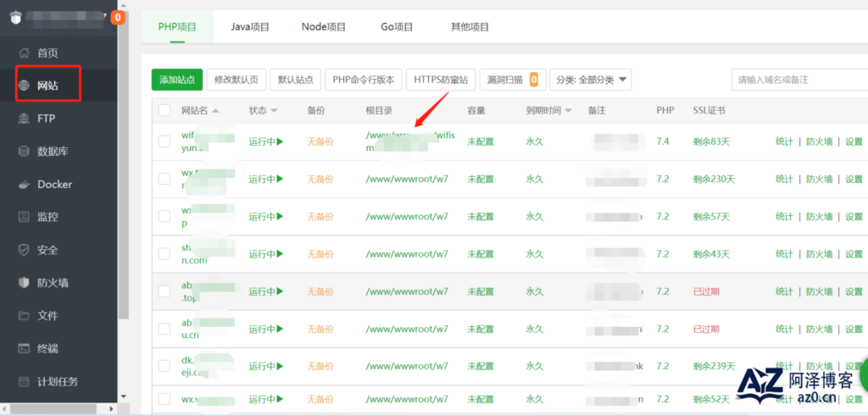
Task: Click the folder icon beside 文件
Action: pyautogui.click(x=24, y=316)
